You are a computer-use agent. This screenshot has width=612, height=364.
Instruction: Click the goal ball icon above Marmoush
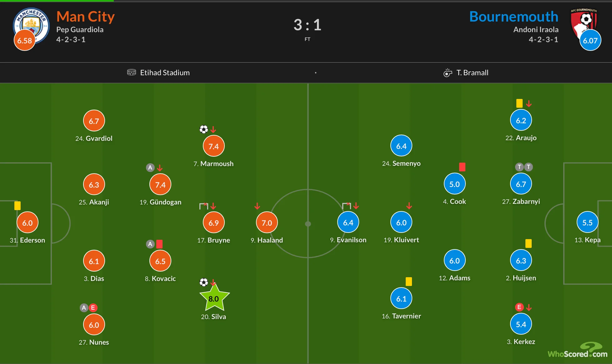[204, 129]
